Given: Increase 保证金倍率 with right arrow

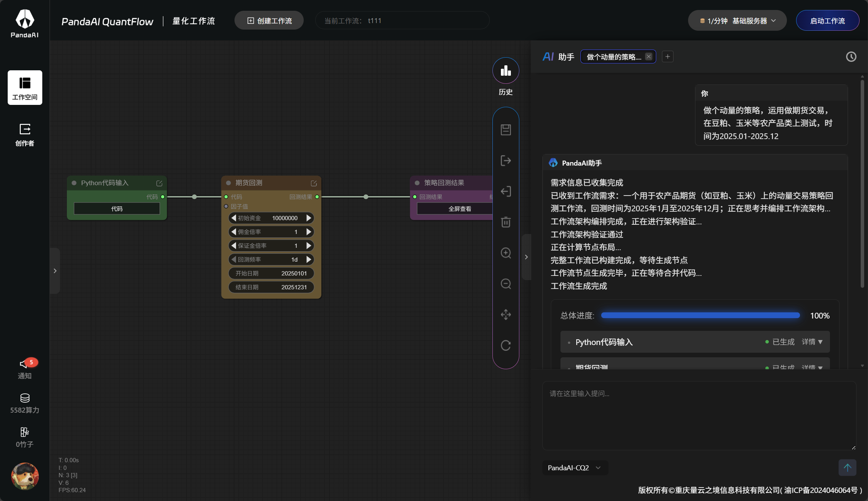Looking at the screenshot, I should pos(309,246).
